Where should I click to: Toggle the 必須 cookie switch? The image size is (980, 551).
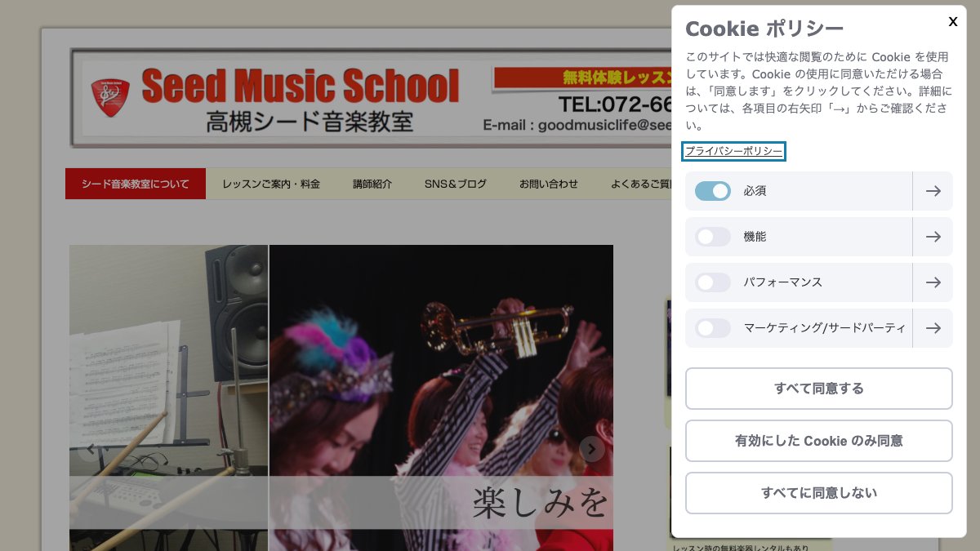pyautogui.click(x=713, y=191)
